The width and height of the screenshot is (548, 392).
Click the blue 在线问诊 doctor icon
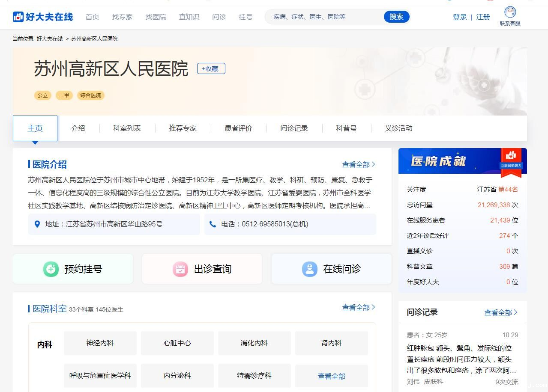pyautogui.click(x=309, y=269)
